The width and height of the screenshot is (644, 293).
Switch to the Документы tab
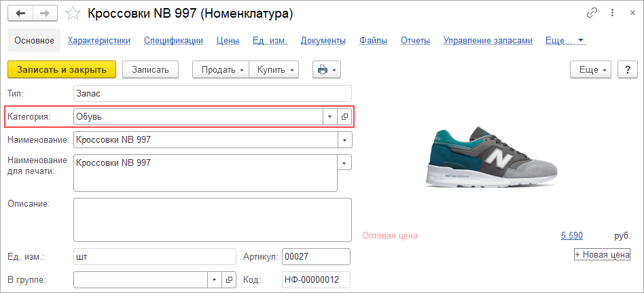point(323,40)
